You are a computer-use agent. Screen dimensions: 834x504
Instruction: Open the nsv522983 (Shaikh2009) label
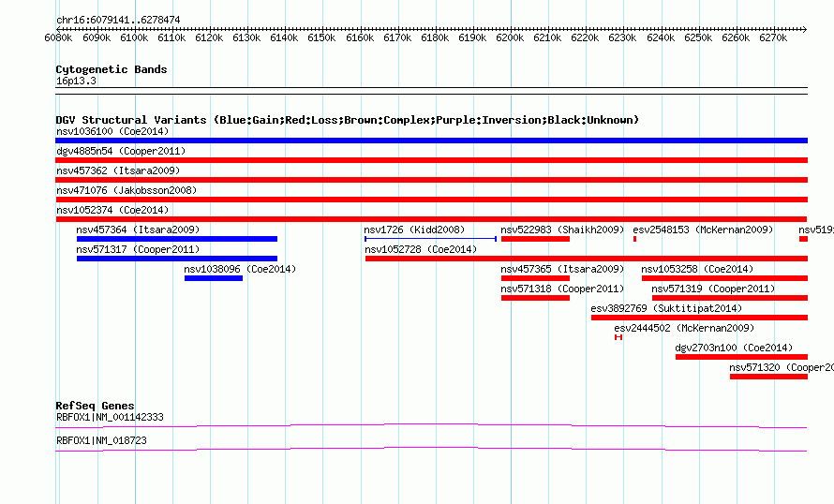562,230
